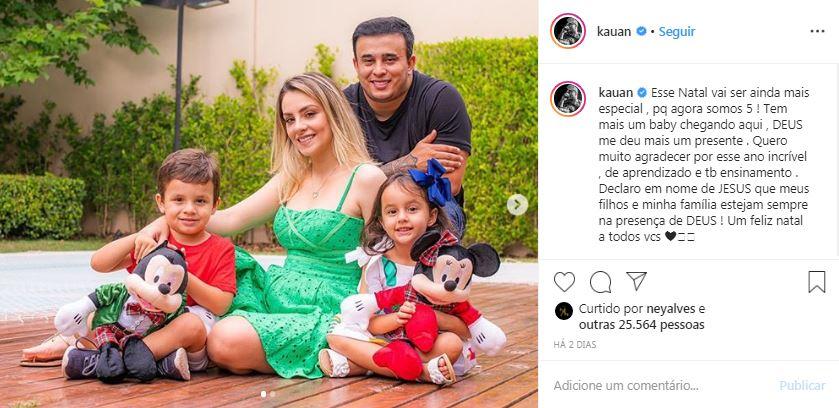Click the Publicar comment button
Image resolution: width=839 pixels, height=408 pixels.
[x=802, y=385]
